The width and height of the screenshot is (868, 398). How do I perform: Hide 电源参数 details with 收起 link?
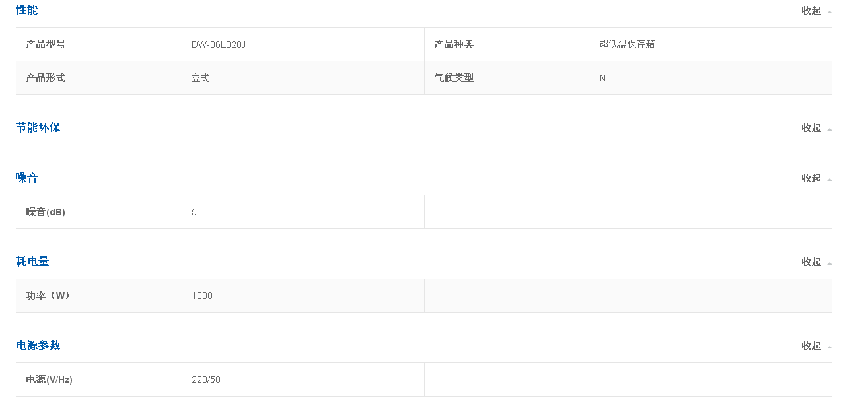point(811,346)
